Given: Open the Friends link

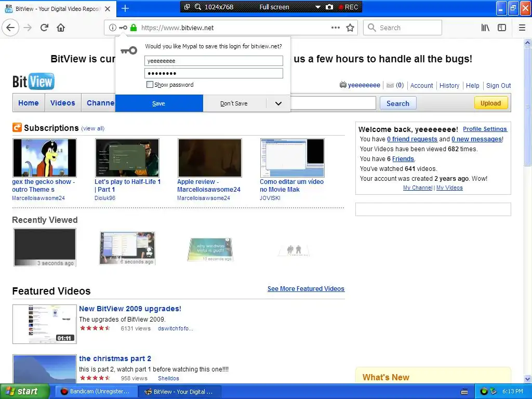Looking at the screenshot, I should pyautogui.click(x=403, y=159).
